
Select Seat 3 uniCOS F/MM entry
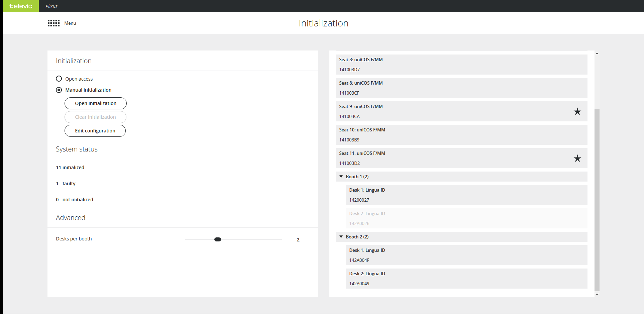(461, 65)
